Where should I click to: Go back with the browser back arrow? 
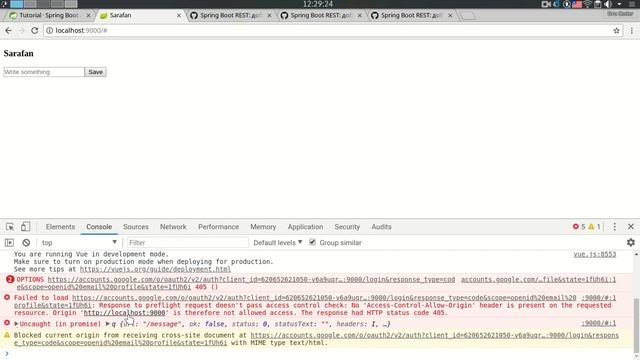(x=9, y=31)
